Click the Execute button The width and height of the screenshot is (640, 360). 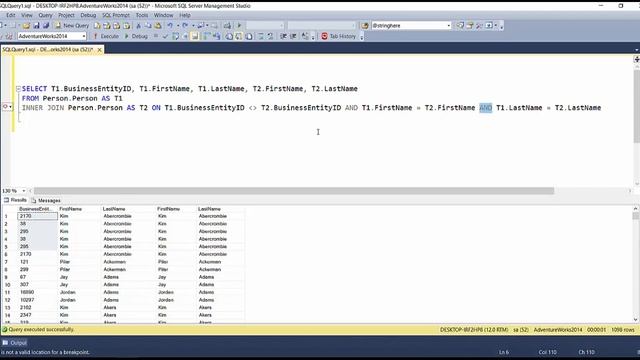[106, 36]
